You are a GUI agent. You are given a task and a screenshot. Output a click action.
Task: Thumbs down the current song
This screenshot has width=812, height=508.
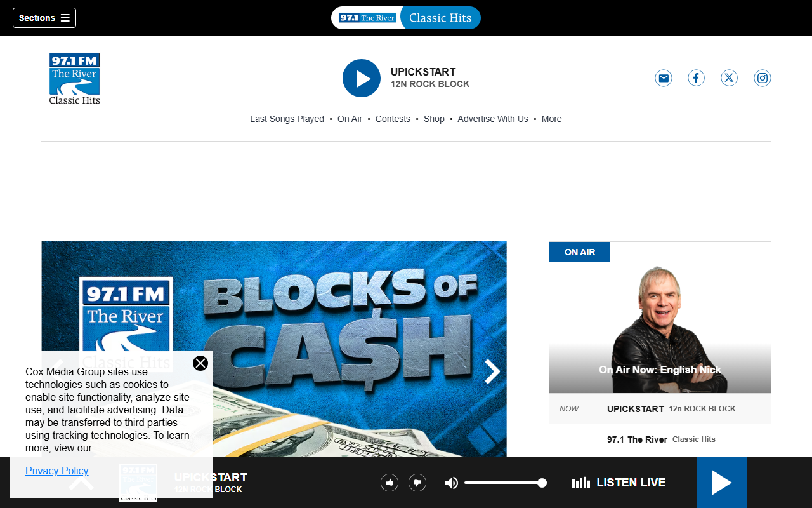click(x=417, y=483)
